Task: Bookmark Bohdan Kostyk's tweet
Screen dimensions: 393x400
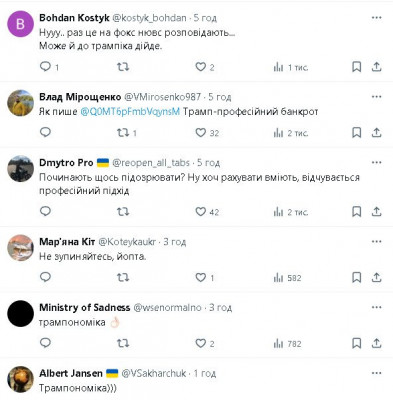Action: point(357,67)
